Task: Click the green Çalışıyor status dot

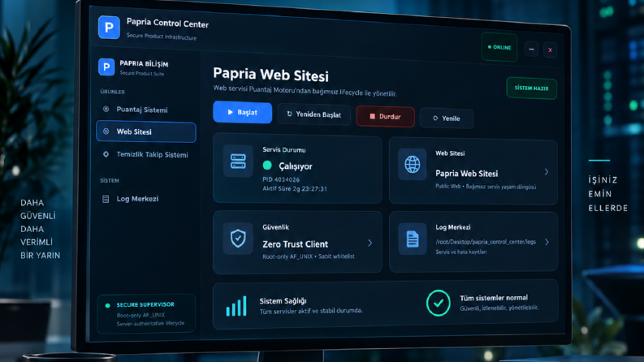Action: coord(267,165)
